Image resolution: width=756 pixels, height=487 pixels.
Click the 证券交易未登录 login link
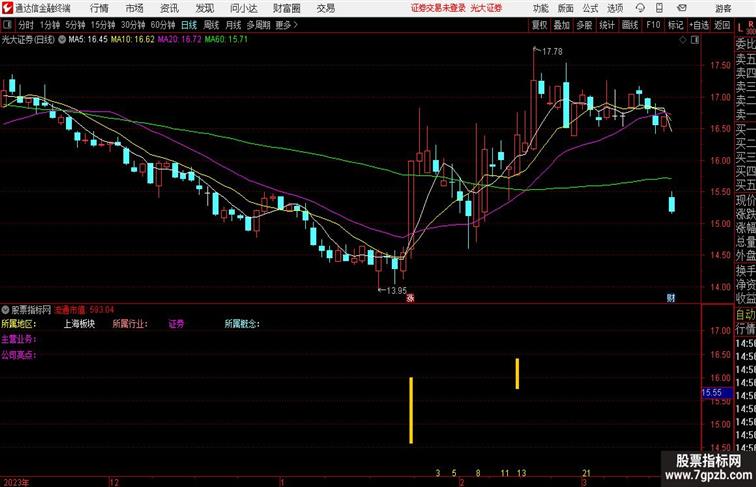(438, 8)
